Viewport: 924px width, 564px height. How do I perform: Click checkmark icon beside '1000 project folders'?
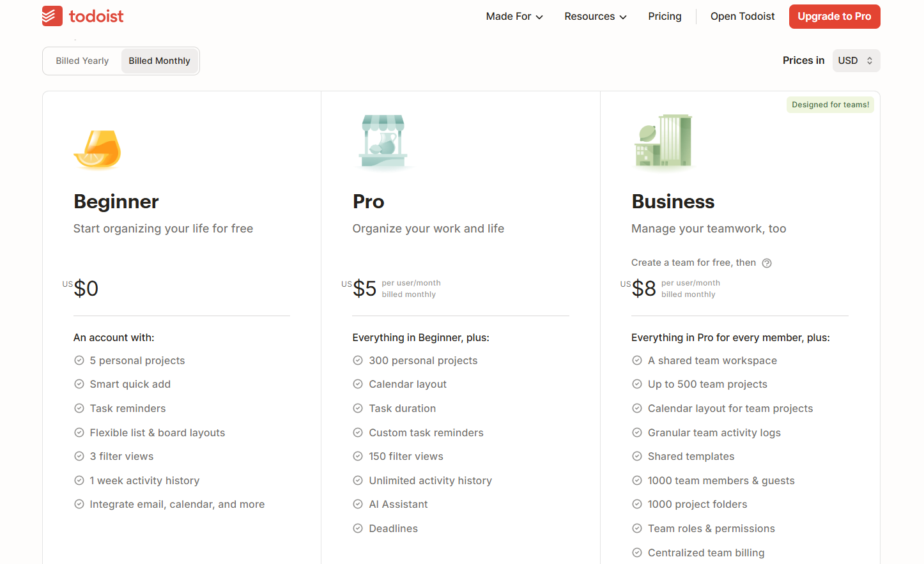tap(637, 504)
